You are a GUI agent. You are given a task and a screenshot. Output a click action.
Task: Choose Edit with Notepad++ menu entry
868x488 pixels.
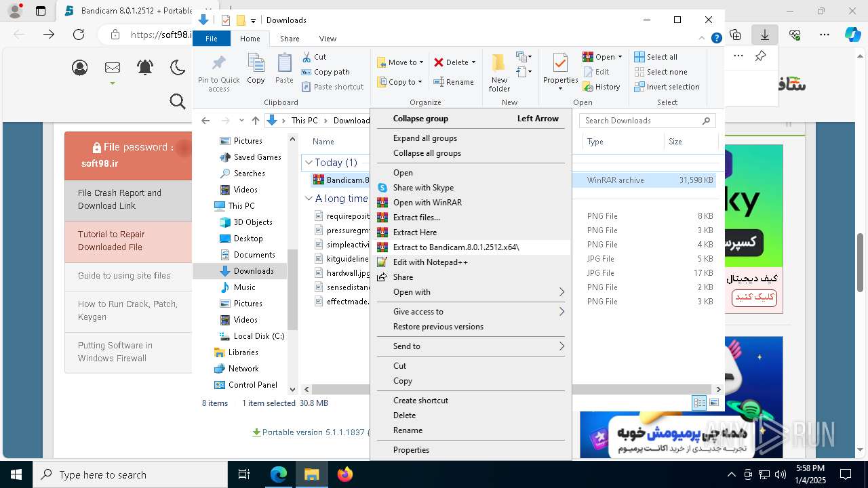pyautogui.click(x=471, y=262)
